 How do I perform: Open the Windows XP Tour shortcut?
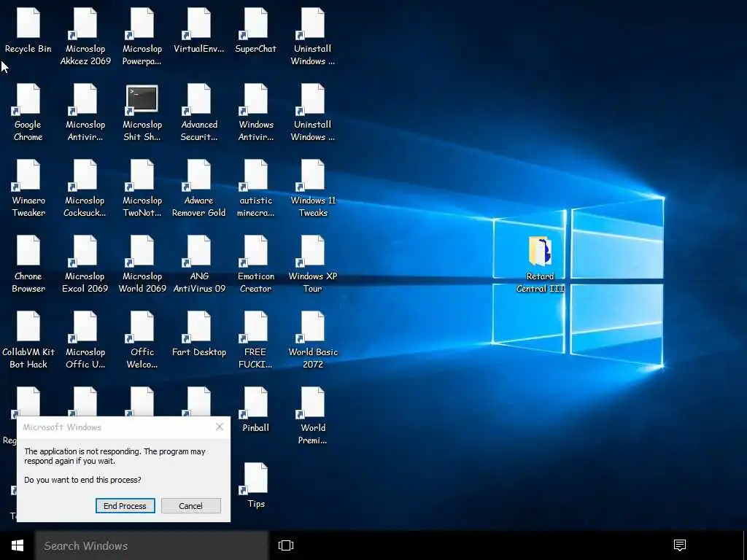(x=312, y=264)
